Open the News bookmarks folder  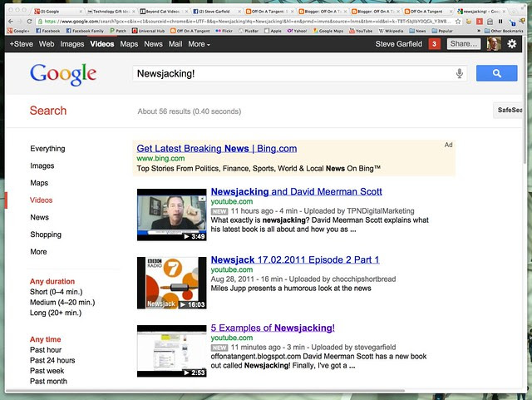(417, 31)
